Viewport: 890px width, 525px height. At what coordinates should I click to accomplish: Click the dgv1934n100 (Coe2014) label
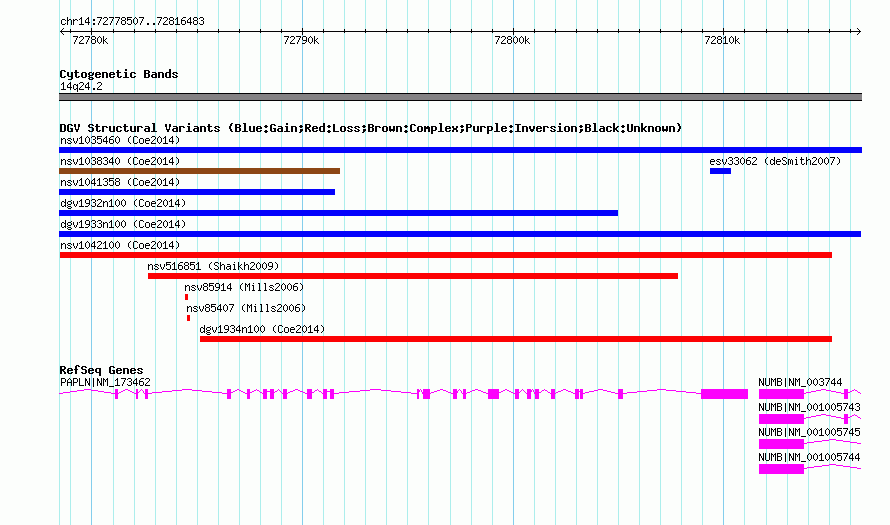[262, 329]
